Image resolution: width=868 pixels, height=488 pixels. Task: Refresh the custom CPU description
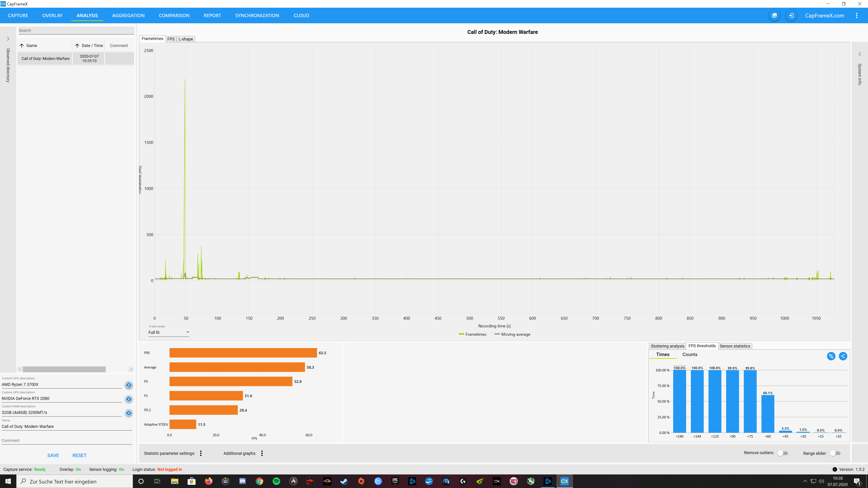[x=129, y=385]
